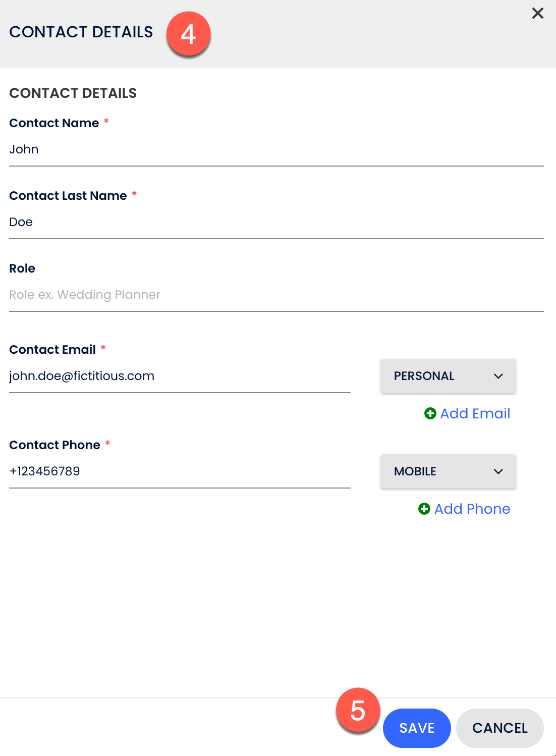Expand the chevron on the MOBILE dropdown
The width and height of the screenshot is (556, 756).
click(x=498, y=471)
